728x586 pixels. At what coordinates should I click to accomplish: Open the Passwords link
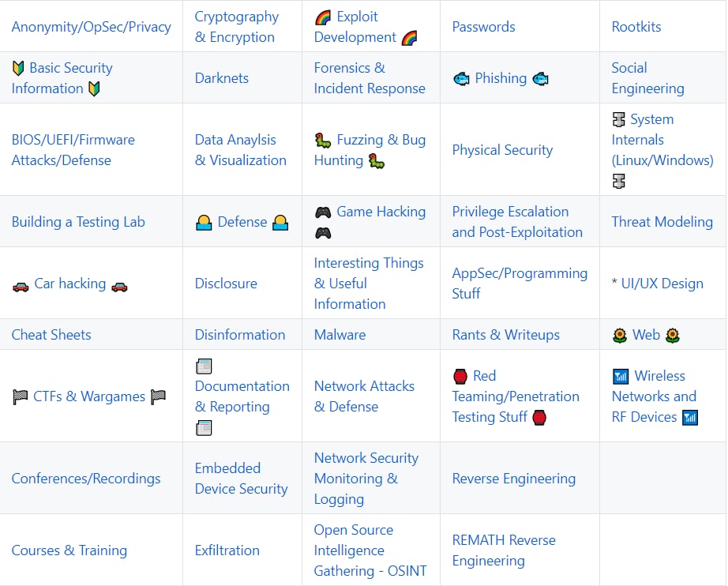483,27
